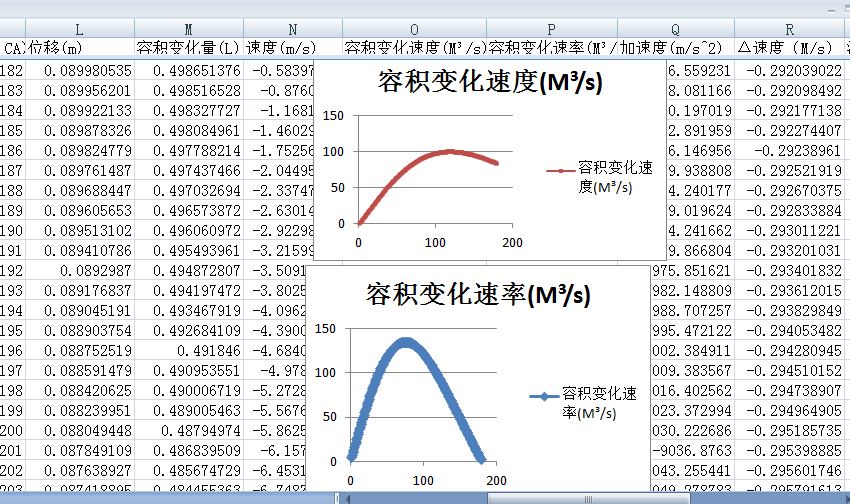Select cell with value 0.496060972

(x=189, y=230)
